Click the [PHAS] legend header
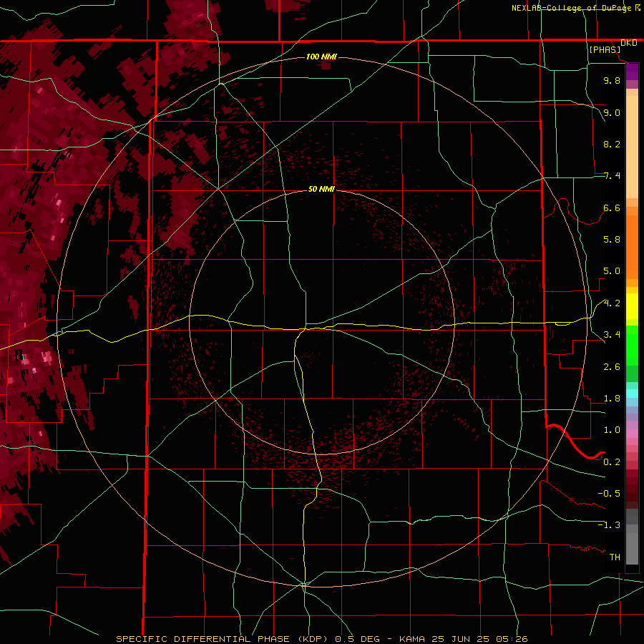 coord(605,50)
